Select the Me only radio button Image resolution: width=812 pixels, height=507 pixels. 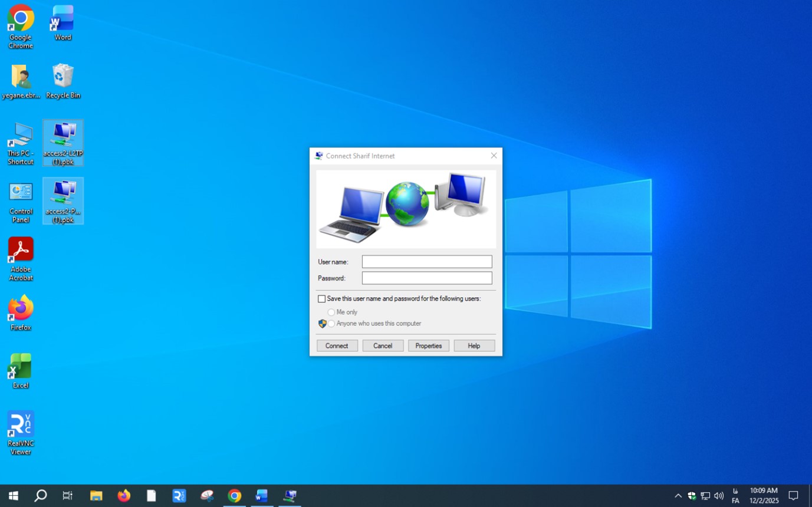(x=331, y=312)
